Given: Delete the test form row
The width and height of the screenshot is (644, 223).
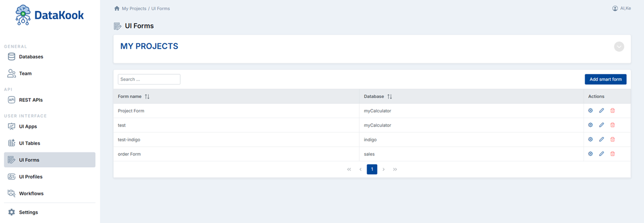Looking at the screenshot, I should (612, 125).
